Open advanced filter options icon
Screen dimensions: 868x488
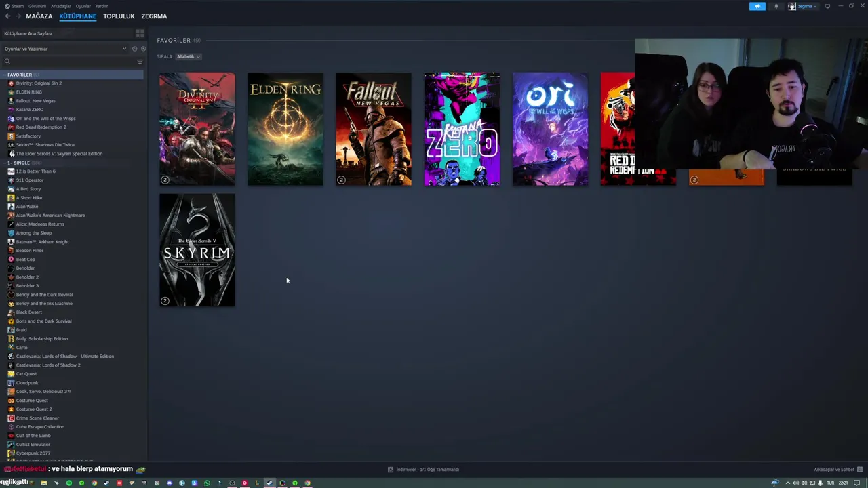pyautogui.click(x=140, y=62)
